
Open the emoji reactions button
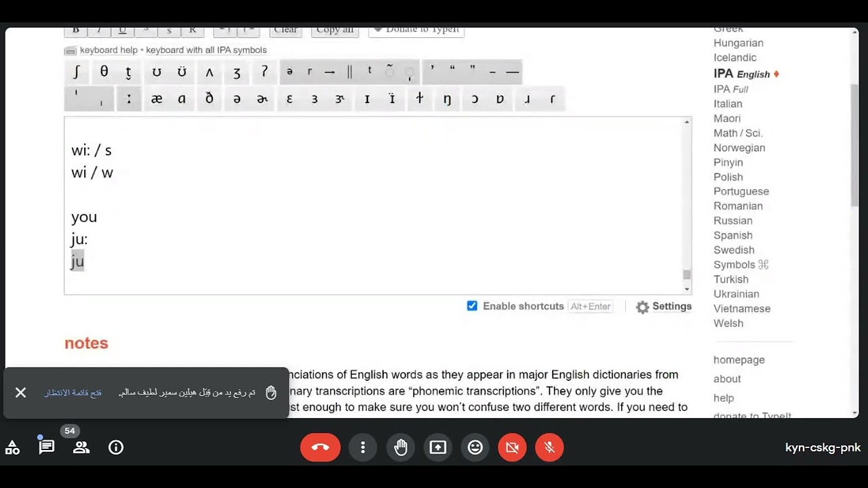(475, 447)
